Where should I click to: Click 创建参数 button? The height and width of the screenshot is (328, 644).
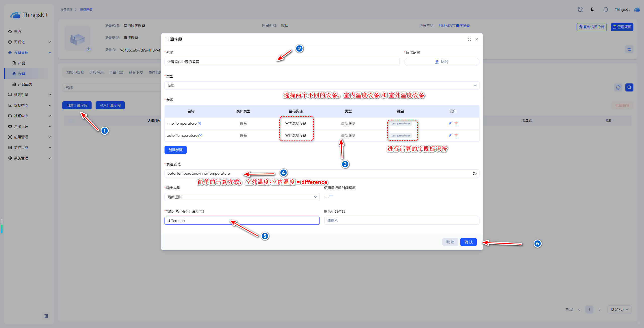[175, 150]
